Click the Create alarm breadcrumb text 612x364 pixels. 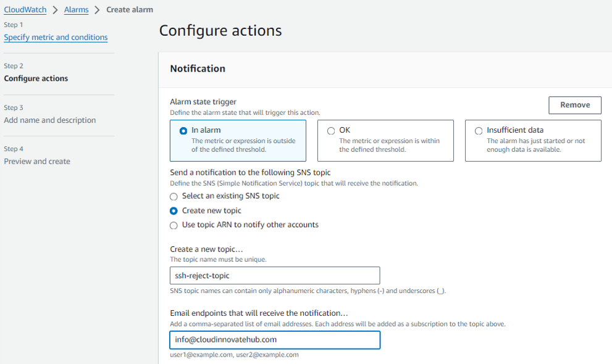130,10
